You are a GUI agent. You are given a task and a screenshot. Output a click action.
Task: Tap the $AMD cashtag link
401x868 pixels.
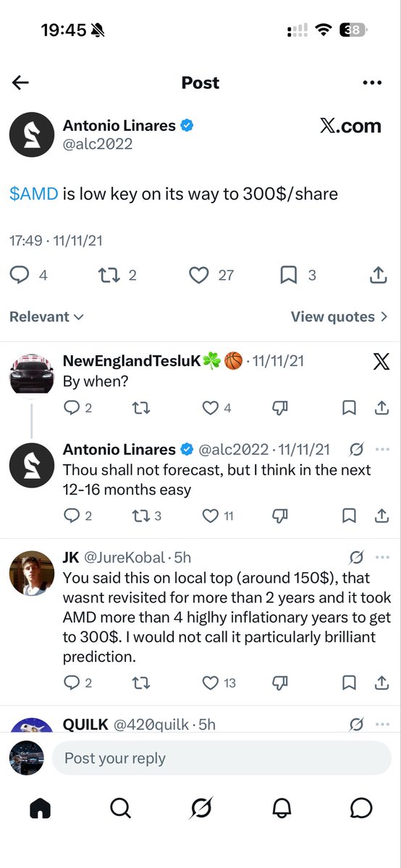[34, 194]
